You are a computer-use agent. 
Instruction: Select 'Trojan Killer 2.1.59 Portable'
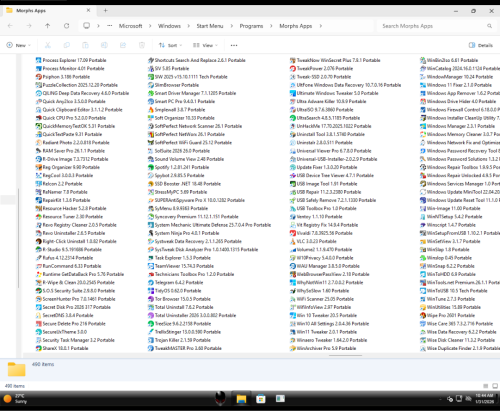(179, 340)
